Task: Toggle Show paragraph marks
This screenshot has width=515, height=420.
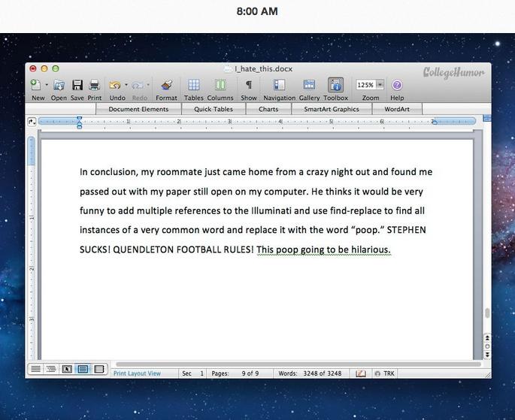Action: [249, 86]
